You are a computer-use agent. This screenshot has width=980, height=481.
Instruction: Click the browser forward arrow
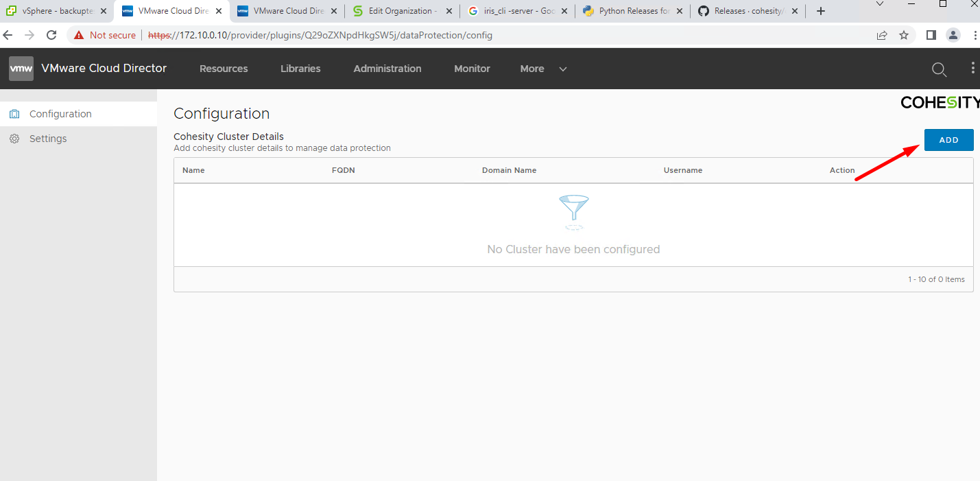point(29,35)
